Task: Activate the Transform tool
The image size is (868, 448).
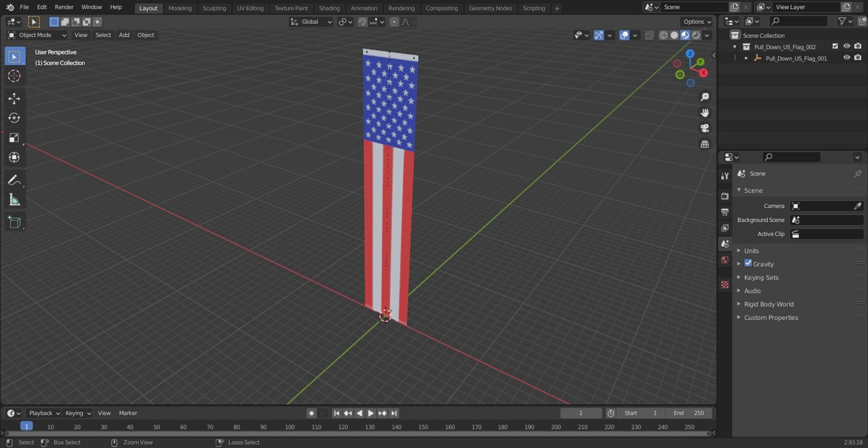Action: [x=14, y=157]
